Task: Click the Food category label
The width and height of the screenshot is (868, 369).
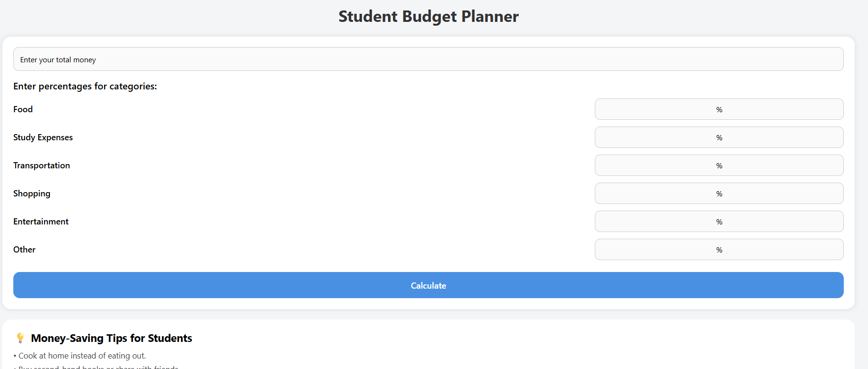Action: tap(23, 109)
